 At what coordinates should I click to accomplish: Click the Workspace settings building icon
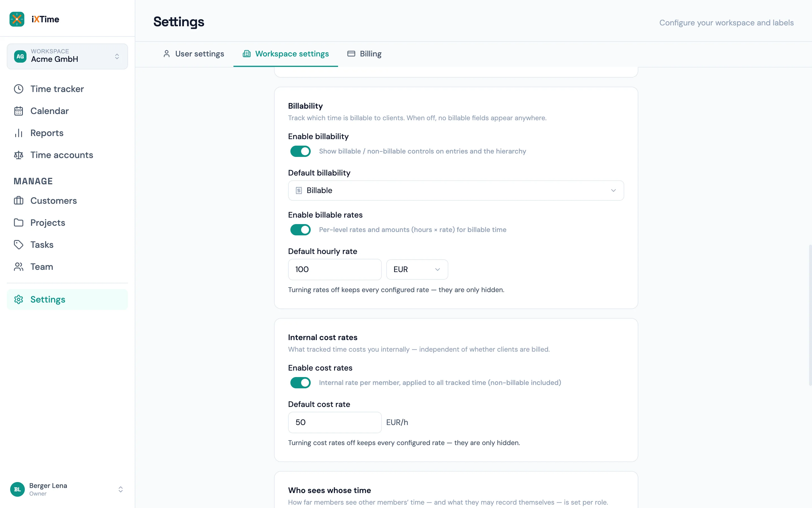click(247, 54)
